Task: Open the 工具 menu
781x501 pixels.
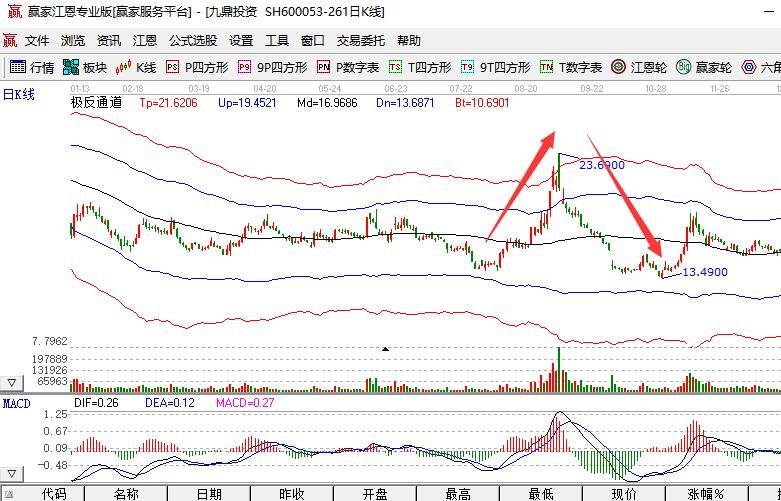Action: point(277,40)
